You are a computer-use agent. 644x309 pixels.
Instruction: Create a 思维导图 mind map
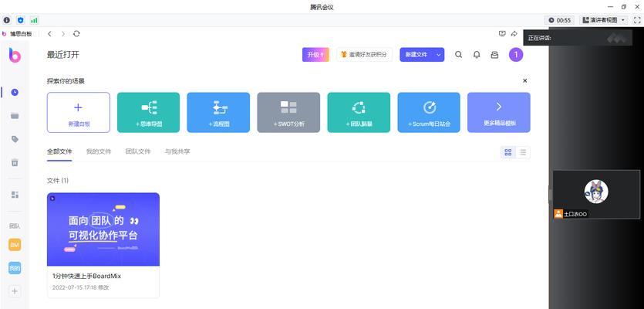point(148,112)
